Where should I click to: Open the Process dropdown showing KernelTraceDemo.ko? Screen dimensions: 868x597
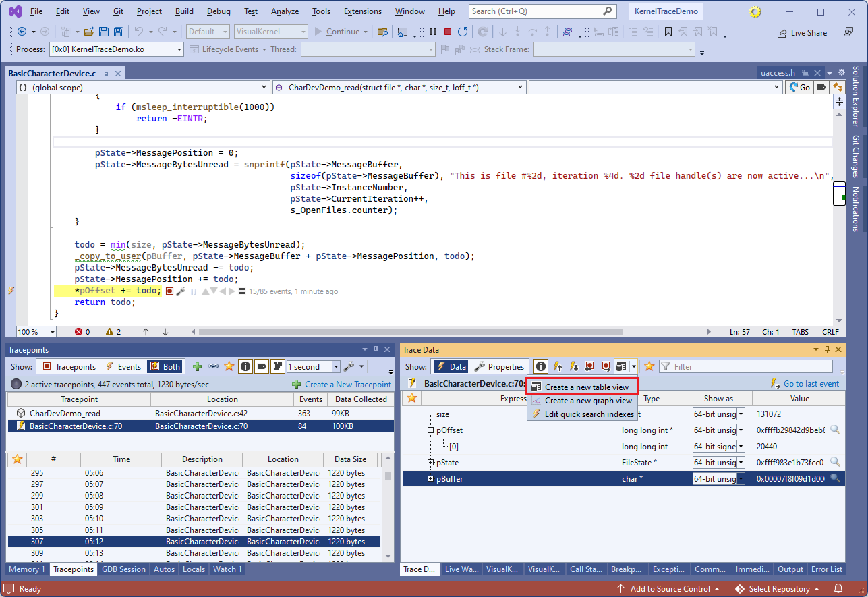tap(179, 49)
